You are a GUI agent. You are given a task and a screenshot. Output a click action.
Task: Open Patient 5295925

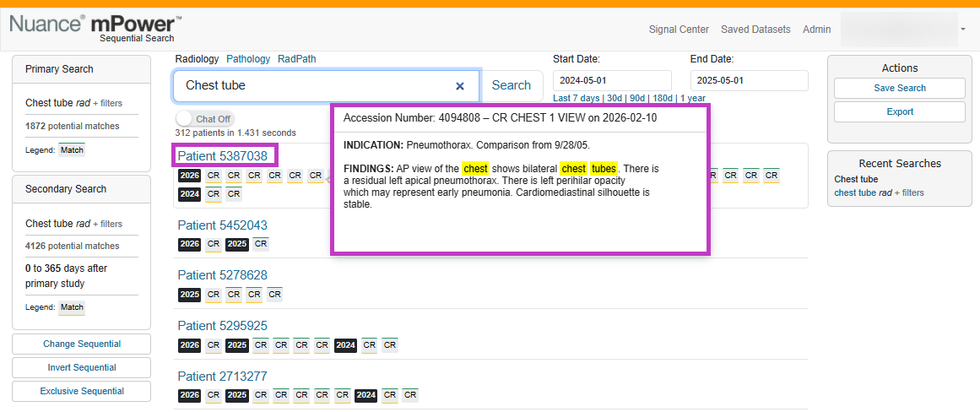tap(223, 326)
